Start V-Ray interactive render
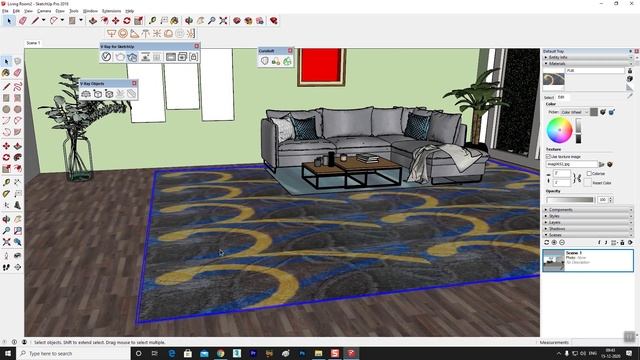Viewport: 640px width, 360px height. 132,57
